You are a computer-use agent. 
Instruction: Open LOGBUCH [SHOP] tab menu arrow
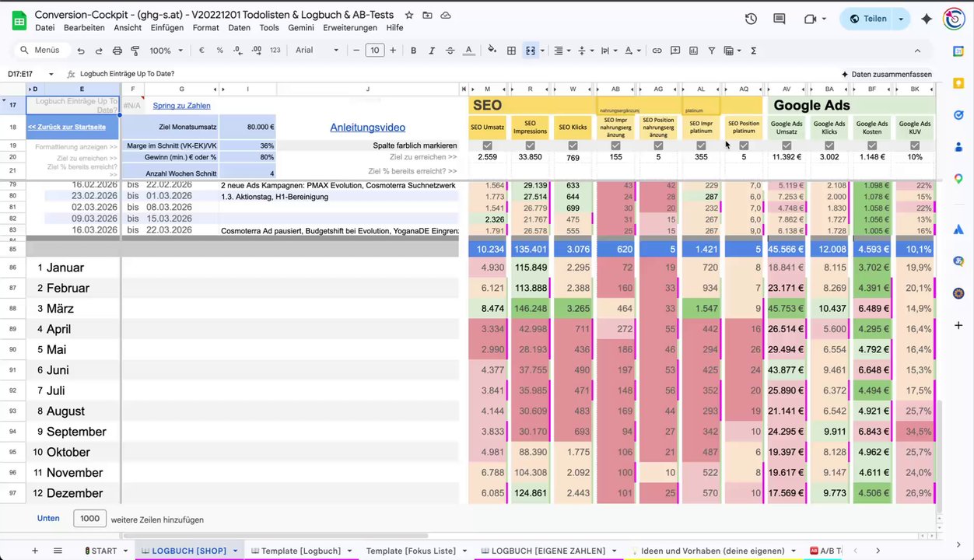(235, 551)
